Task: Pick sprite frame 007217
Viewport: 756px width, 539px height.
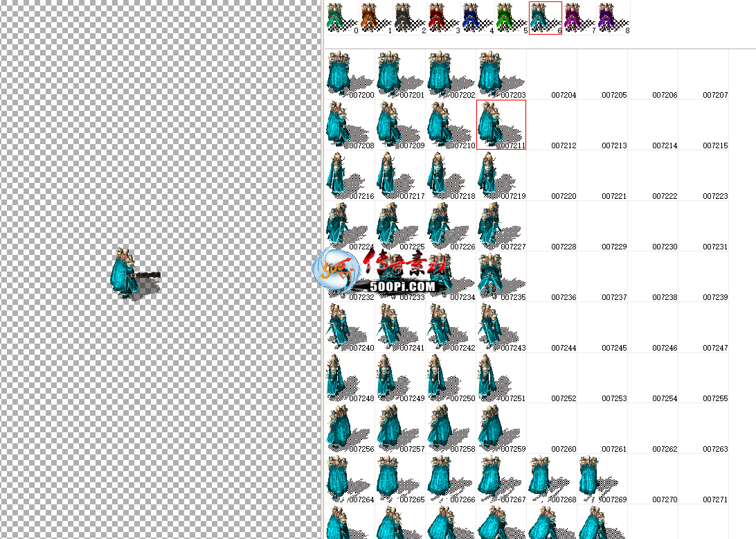Action: coord(400,176)
